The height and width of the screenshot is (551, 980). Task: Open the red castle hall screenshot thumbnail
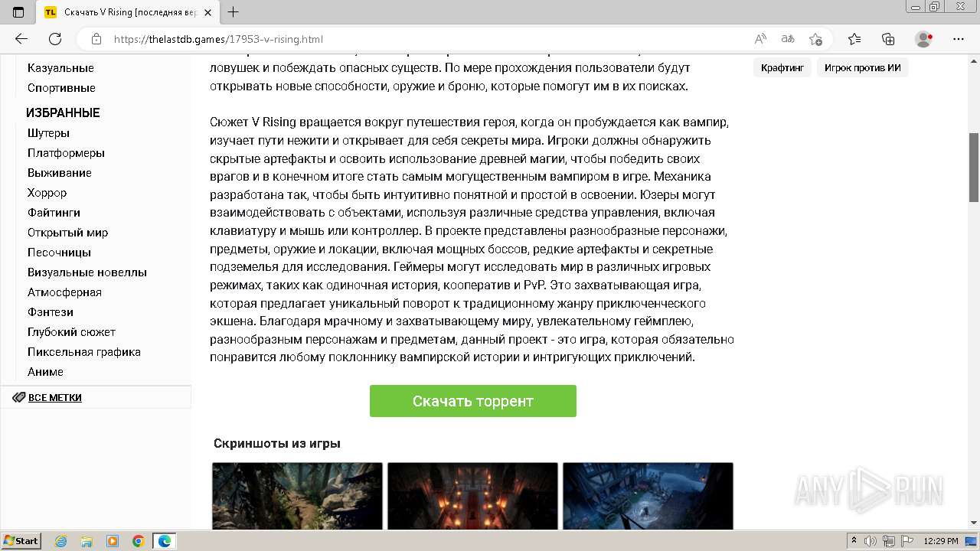tap(472, 496)
